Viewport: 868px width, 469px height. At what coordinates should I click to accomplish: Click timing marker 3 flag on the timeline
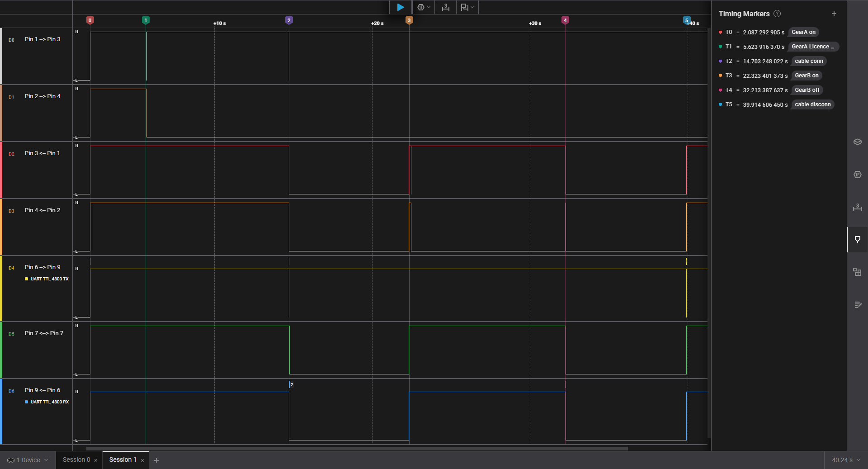pos(409,20)
